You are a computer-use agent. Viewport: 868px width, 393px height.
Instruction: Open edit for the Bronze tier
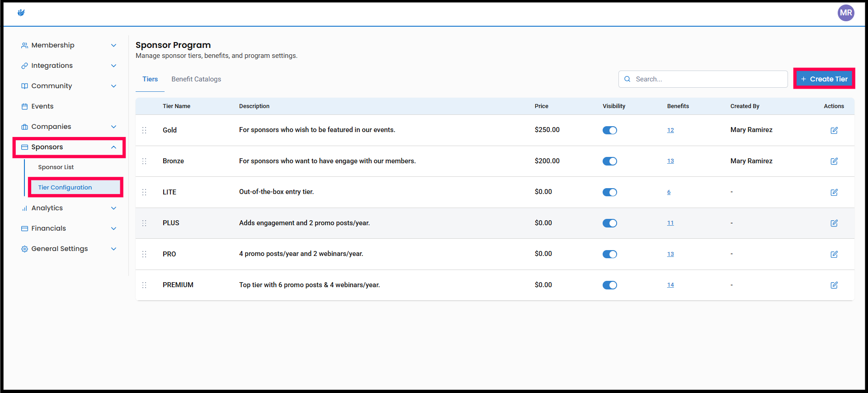pos(834,161)
